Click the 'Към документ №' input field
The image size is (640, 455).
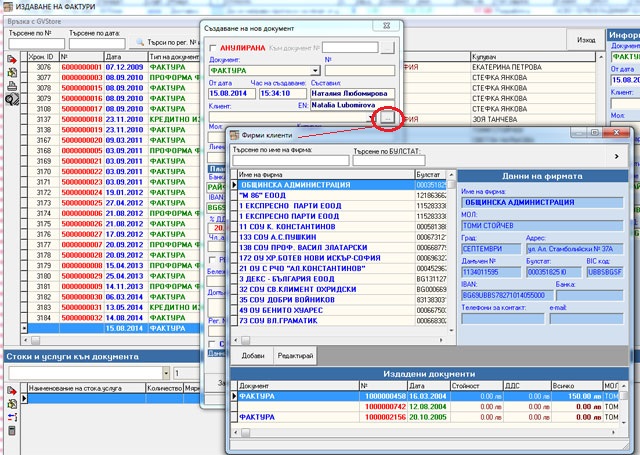coord(350,48)
